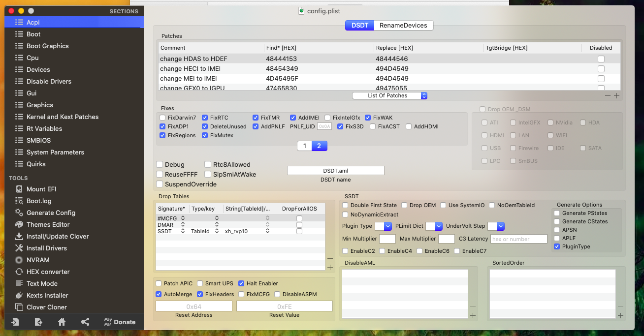
Task: Click the home icon in the bottom toolbar
Action: coord(62,322)
